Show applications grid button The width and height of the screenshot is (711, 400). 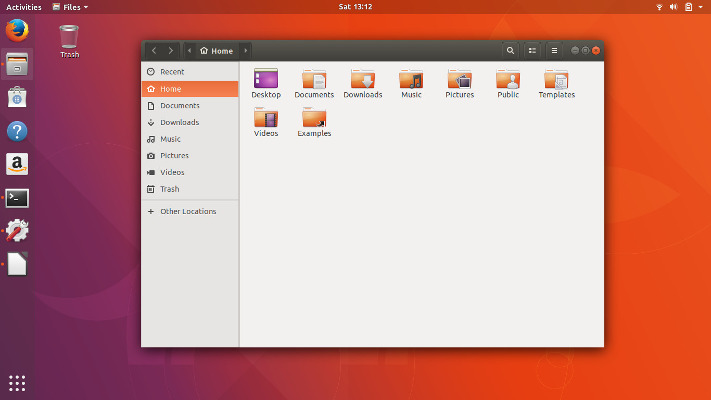click(17, 383)
